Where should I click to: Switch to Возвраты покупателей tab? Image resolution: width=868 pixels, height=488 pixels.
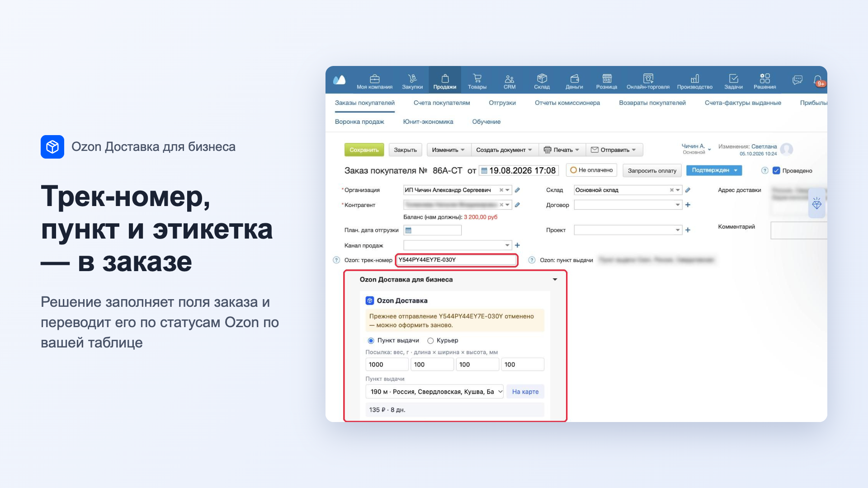coord(652,103)
